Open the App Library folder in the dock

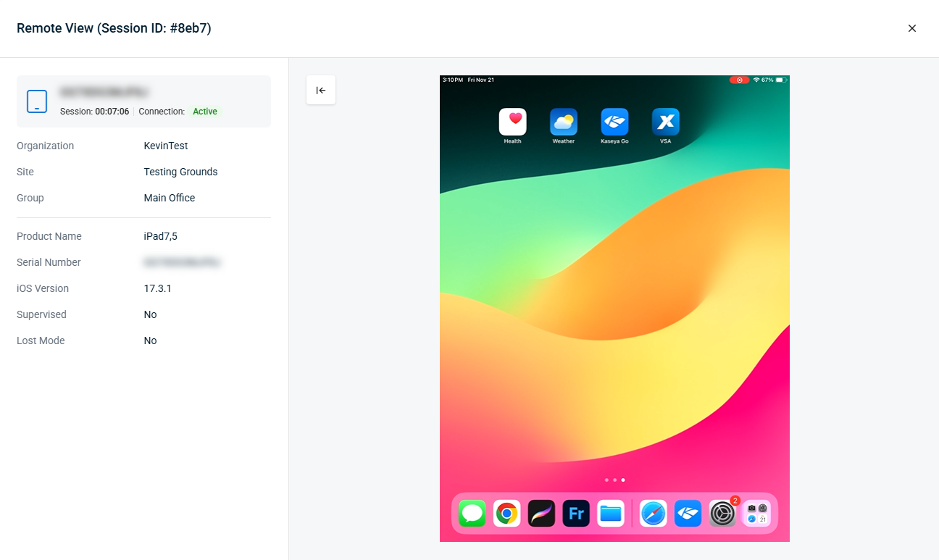pos(757,514)
